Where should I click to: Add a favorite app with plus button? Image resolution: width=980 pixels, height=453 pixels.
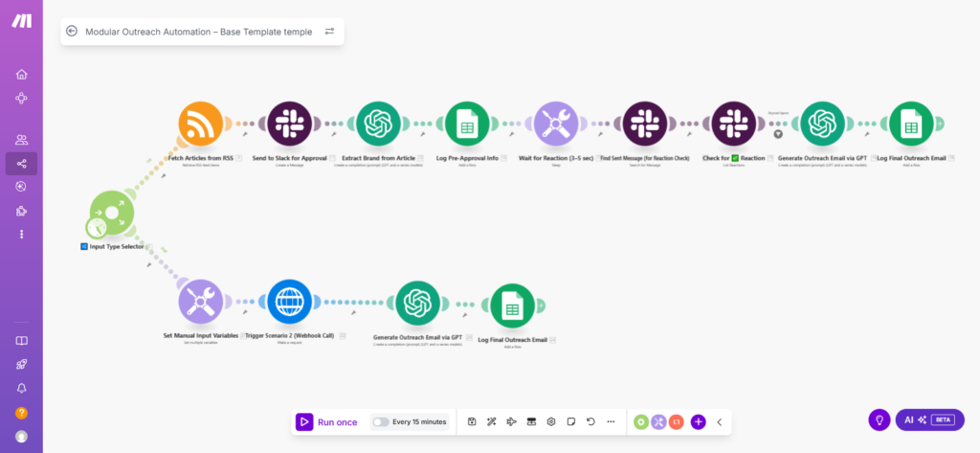(x=698, y=421)
